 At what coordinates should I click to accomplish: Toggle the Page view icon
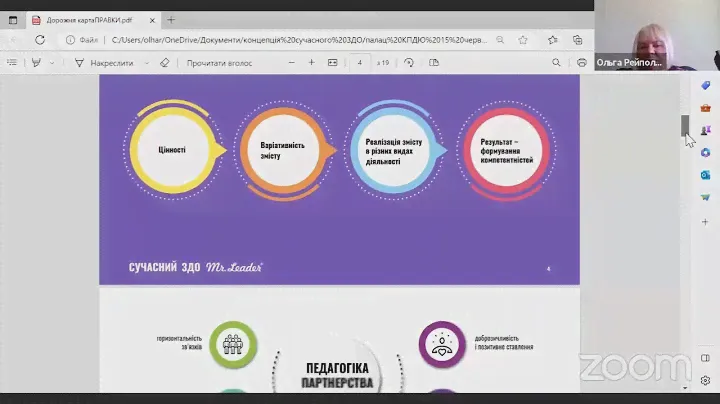coord(433,62)
